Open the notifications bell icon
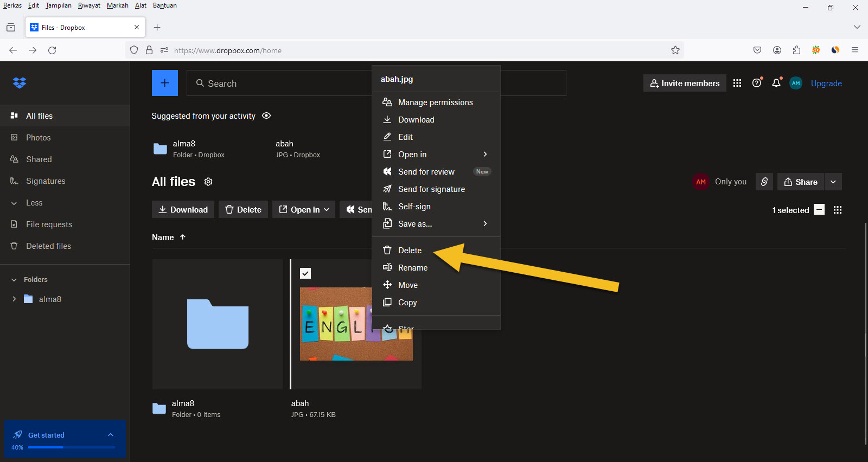The image size is (868, 462). [776, 83]
